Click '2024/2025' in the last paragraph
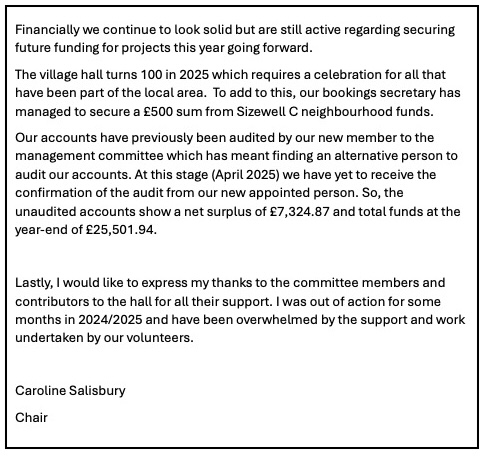The height and width of the screenshot is (456, 483). point(110,320)
